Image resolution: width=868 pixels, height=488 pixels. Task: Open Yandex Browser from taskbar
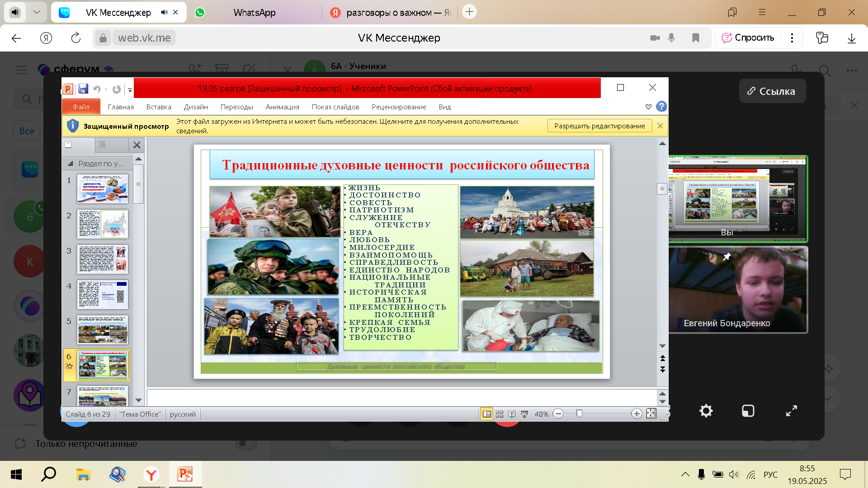[x=151, y=474]
